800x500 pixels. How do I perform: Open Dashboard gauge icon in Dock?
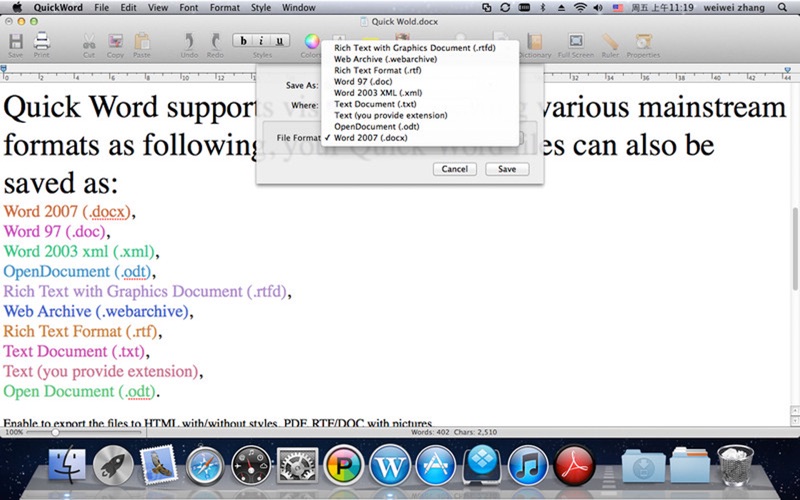click(x=251, y=465)
